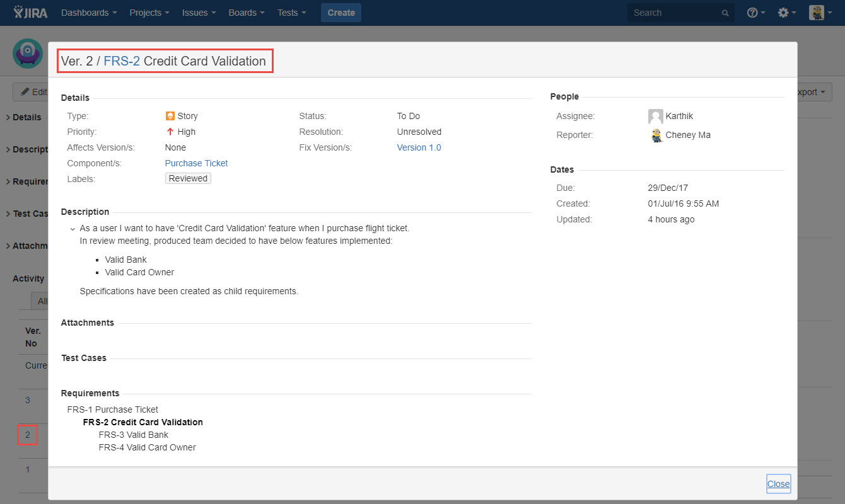
Task: Open the Issues menu
Action: tap(199, 13)
